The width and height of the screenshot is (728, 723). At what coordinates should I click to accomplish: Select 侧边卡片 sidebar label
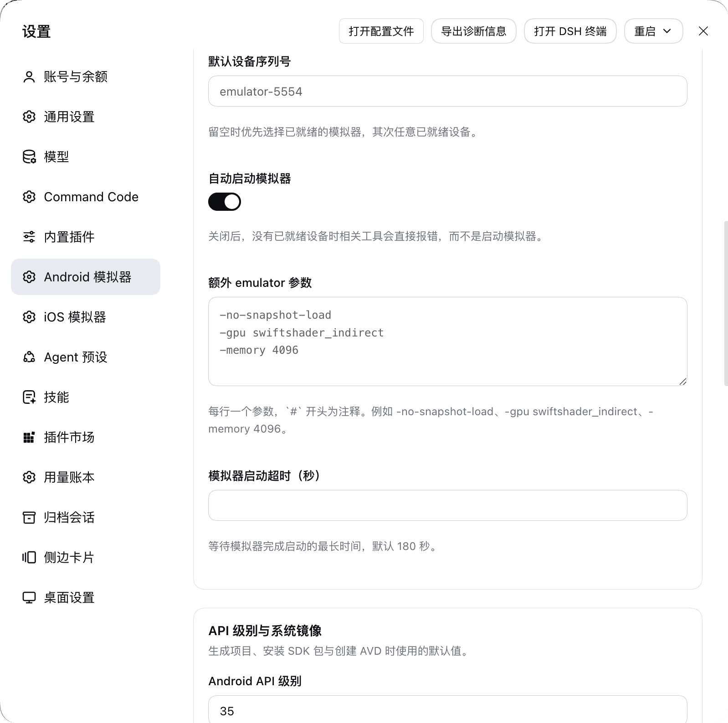(x=69, y=558)
